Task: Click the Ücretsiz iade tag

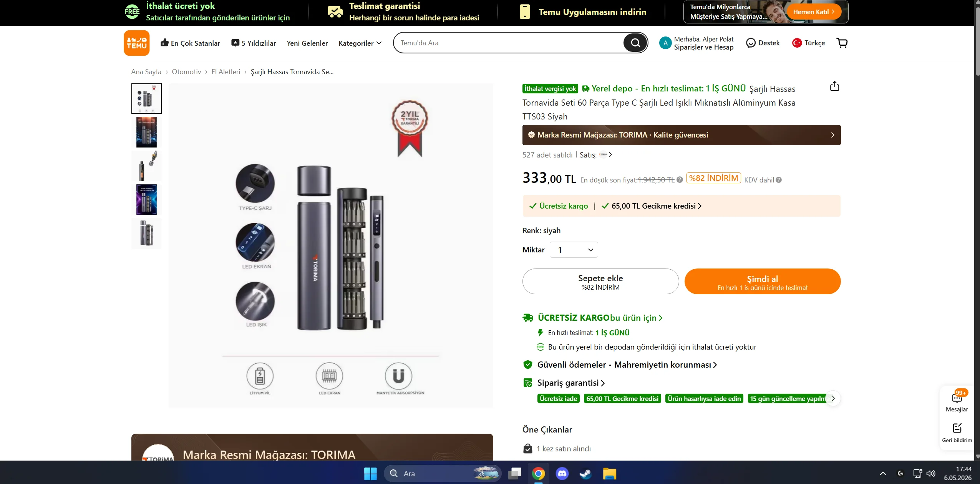Action: tap(559, 399)
